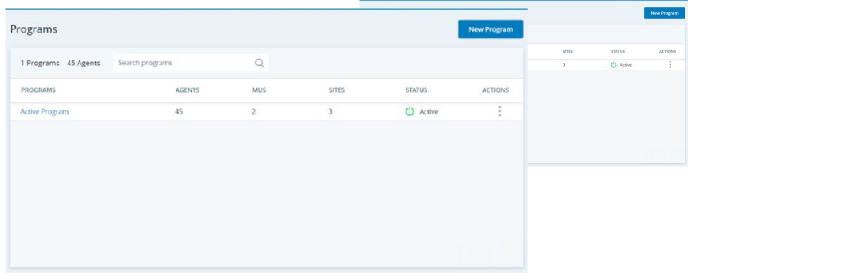The image size is (868, 279).
Task: Click the Programs page heading
Action: tap(34, 29)
